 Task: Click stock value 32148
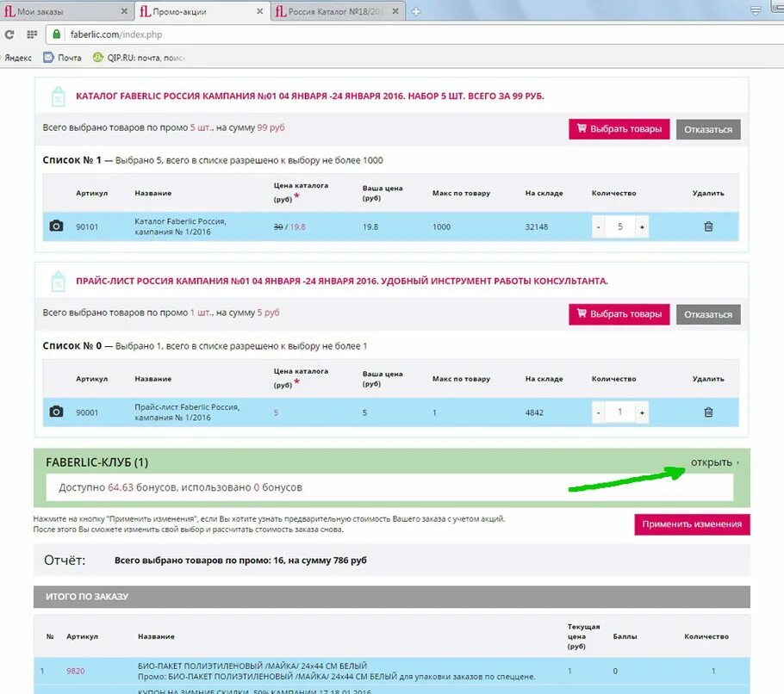point(537,226)
